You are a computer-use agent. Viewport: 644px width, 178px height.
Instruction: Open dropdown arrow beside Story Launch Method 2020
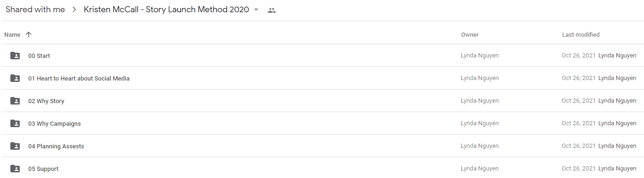point(256,10)
